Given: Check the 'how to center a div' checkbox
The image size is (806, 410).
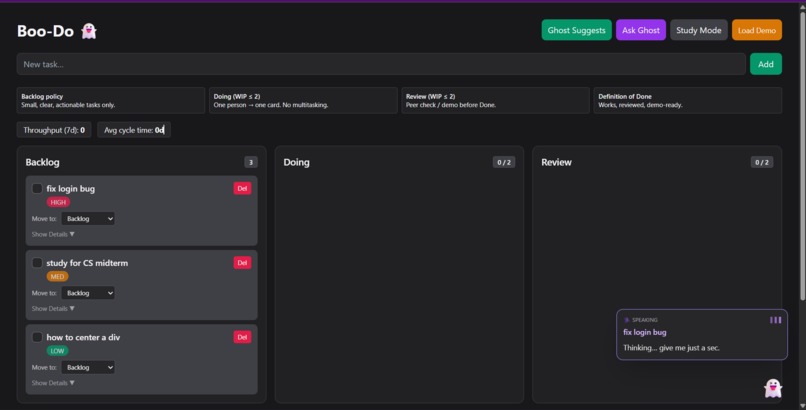Looking at the screenshot, I should [x=37, y=338].
